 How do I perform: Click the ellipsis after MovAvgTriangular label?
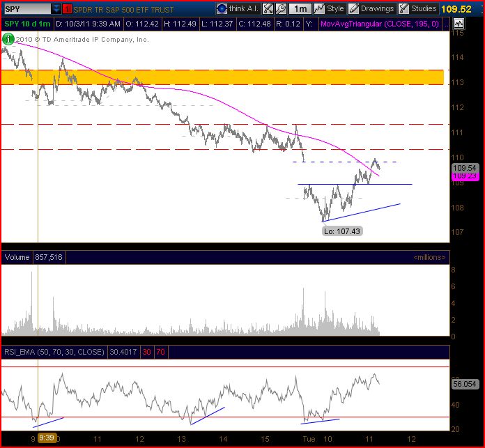click(x=446, y=25)
